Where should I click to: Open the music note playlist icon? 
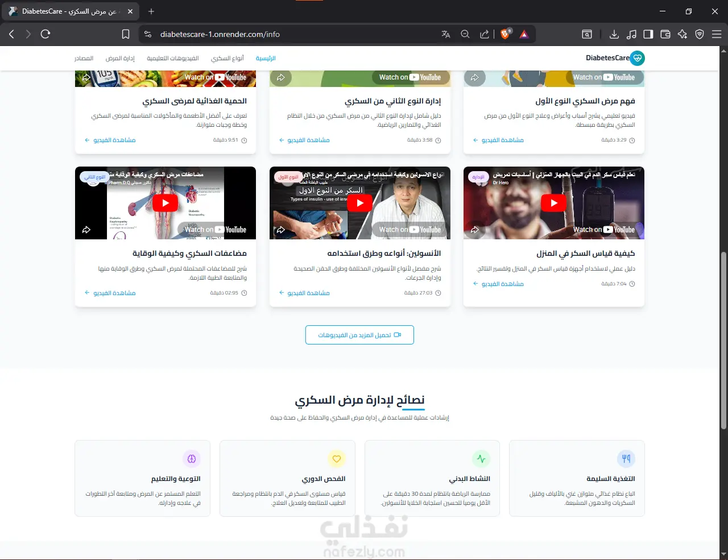tap(631, 34)
